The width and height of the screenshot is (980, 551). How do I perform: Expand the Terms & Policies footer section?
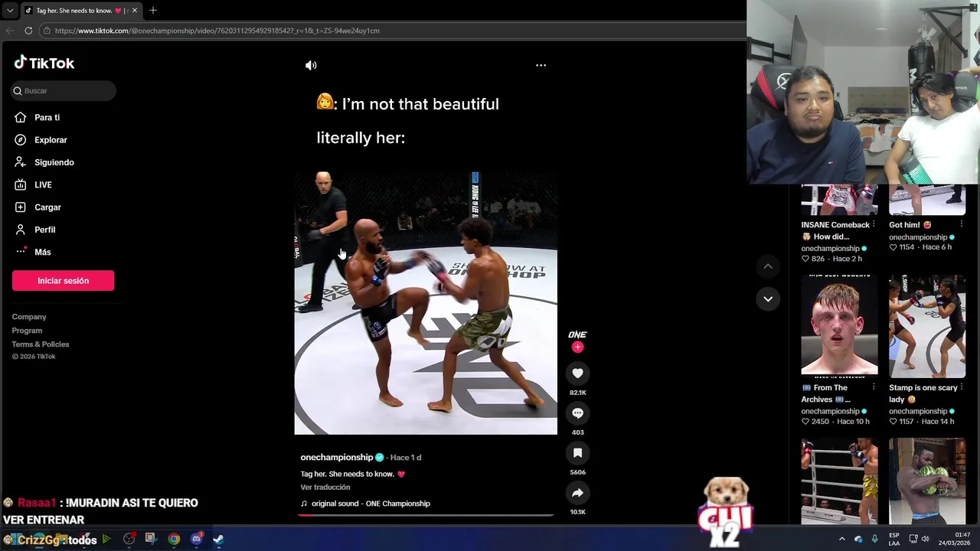tap(41, 344)
